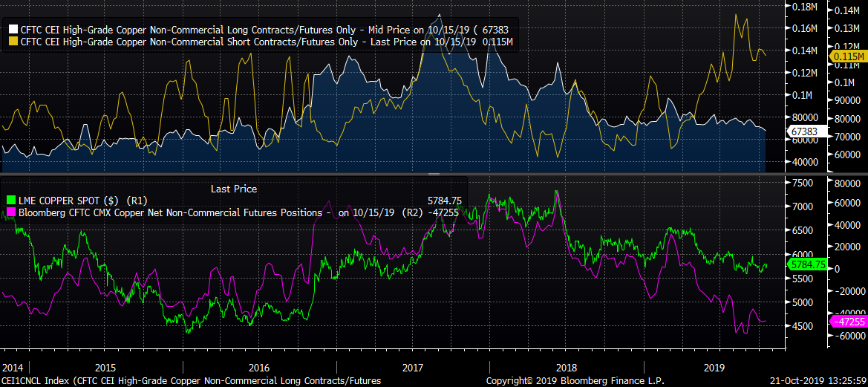The image size is (868, 387).
Task: Click the magenta -47255 axis value tag
Action: (848, 322)
